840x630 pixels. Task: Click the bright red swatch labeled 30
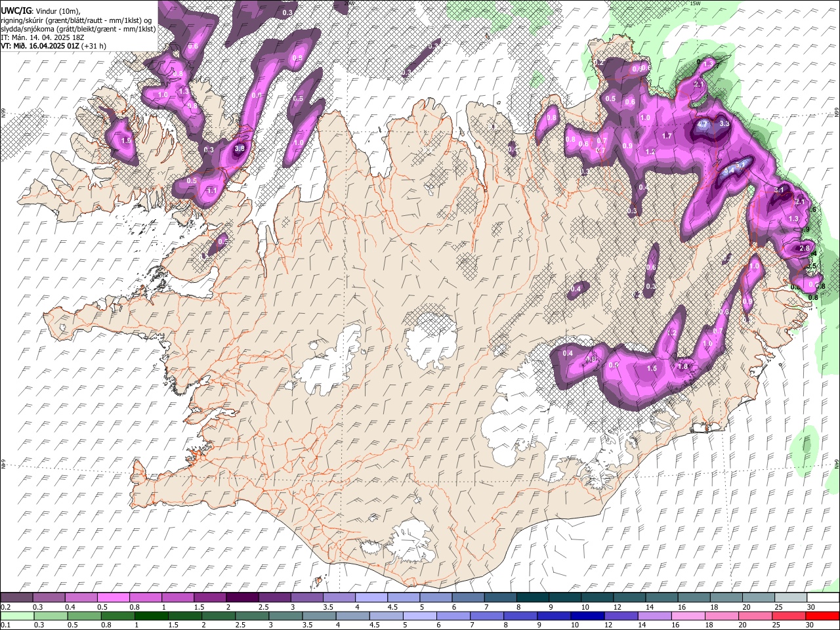[823, 616]
